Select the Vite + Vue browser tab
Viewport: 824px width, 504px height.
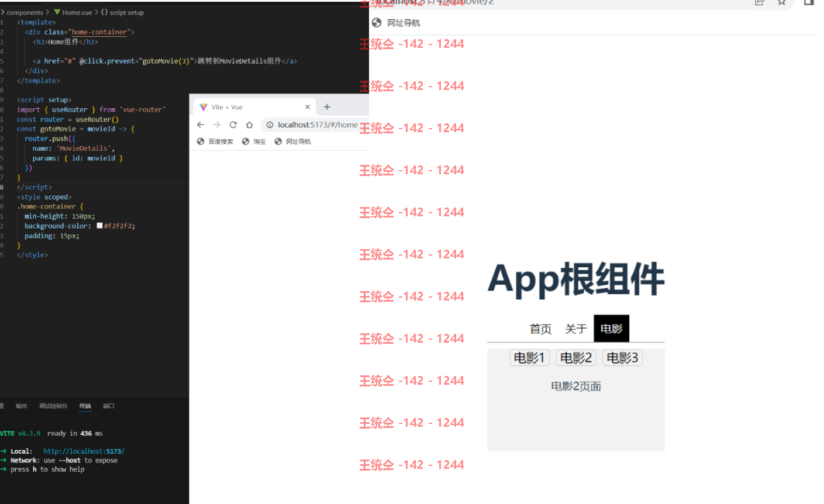point(254,107)
